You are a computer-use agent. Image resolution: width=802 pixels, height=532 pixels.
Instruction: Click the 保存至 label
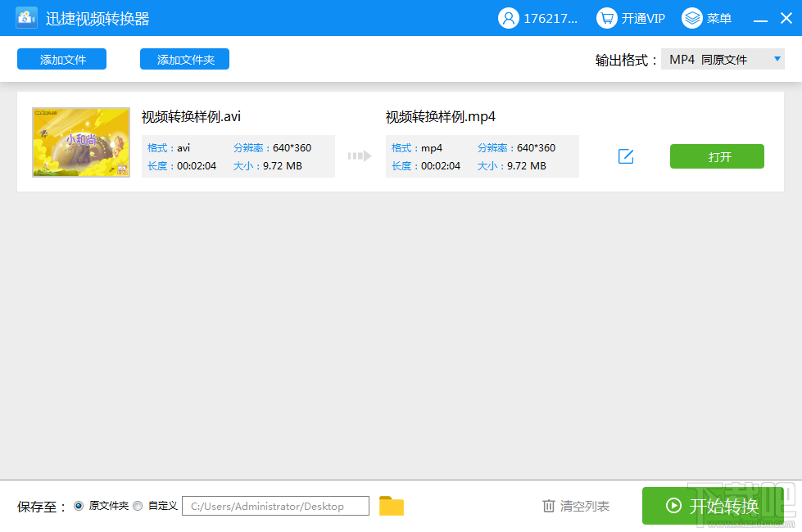pos(42,507)
